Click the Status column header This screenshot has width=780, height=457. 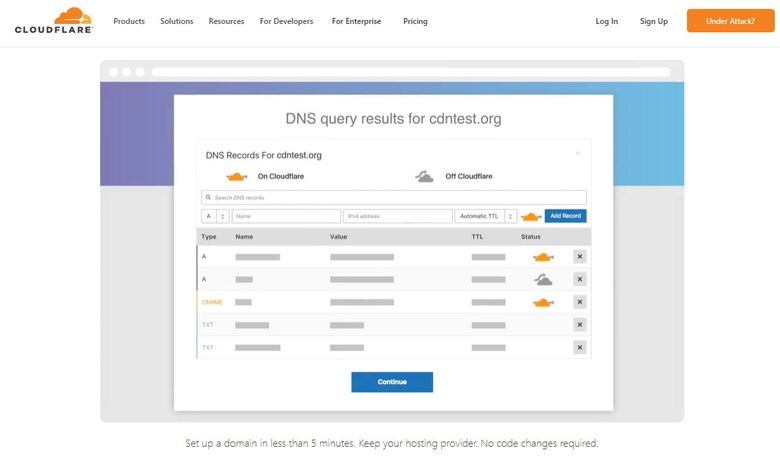click(x=531, y=237)
